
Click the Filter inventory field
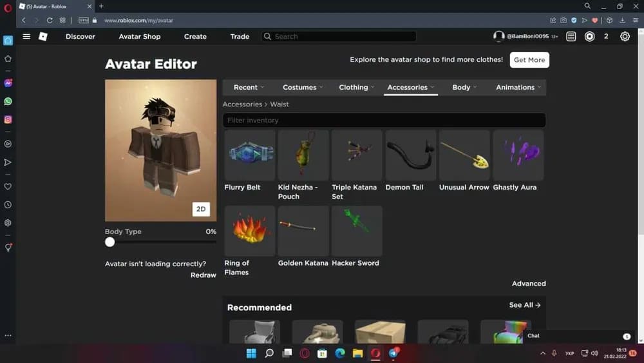pos(384,121)
